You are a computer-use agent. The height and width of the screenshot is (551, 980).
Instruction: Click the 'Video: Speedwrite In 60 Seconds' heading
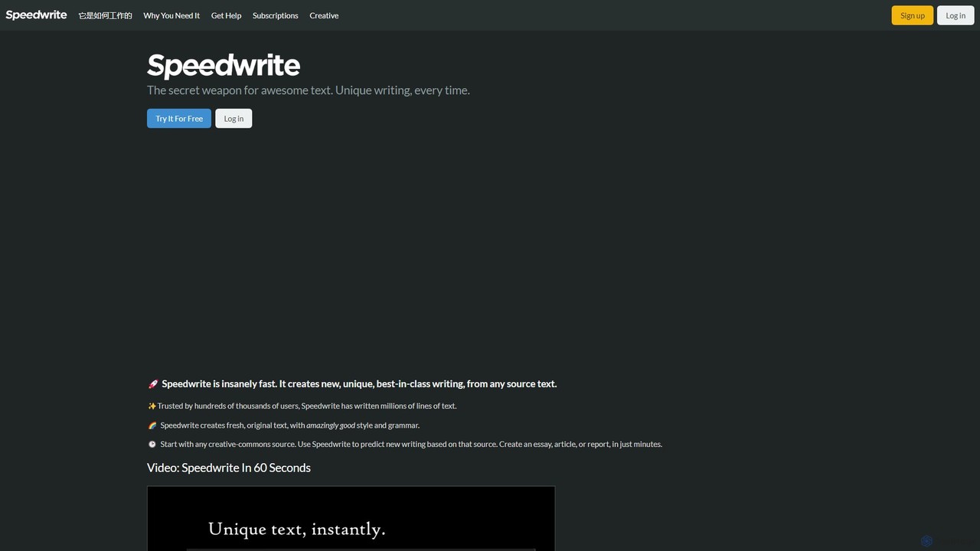point(229,468)
